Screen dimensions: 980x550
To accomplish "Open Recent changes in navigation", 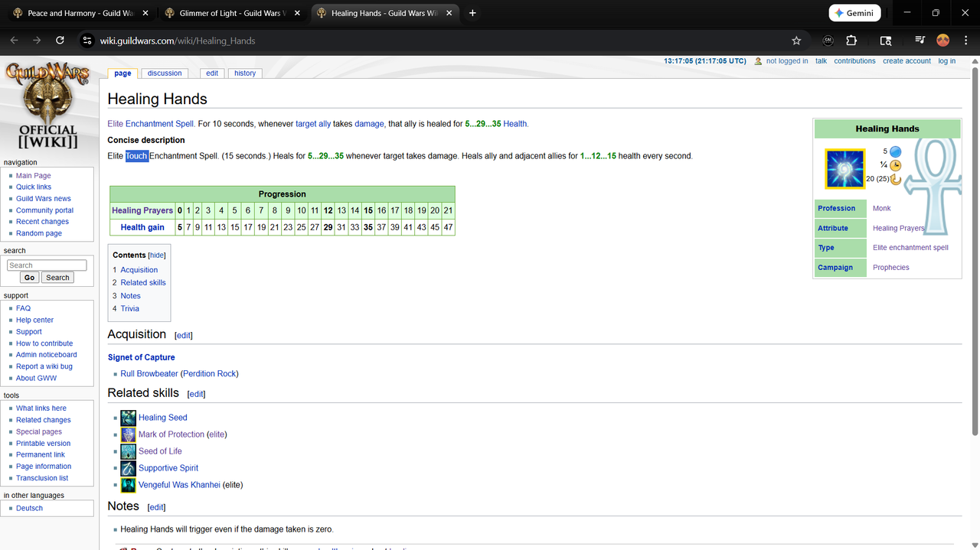I will click(42, 222).
